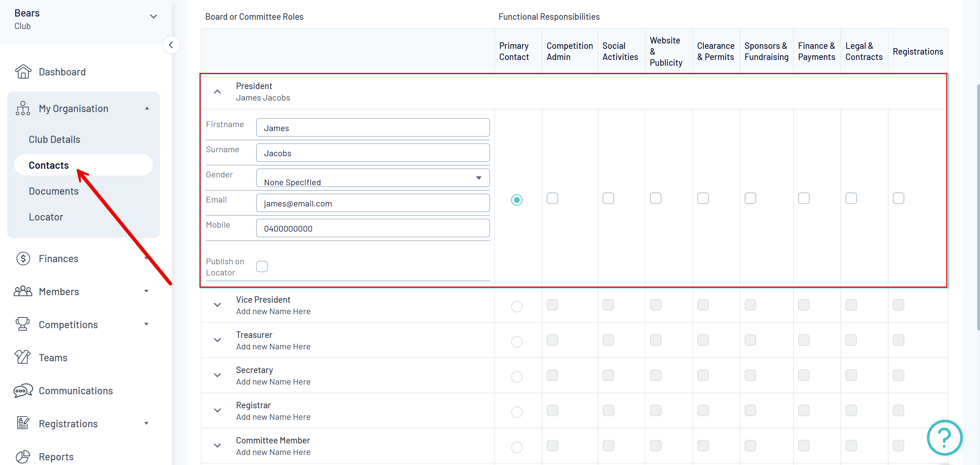The image size is (980, 465).
Task: Open the Bears Club switcher dropdown
Action: tap(153, 17)
